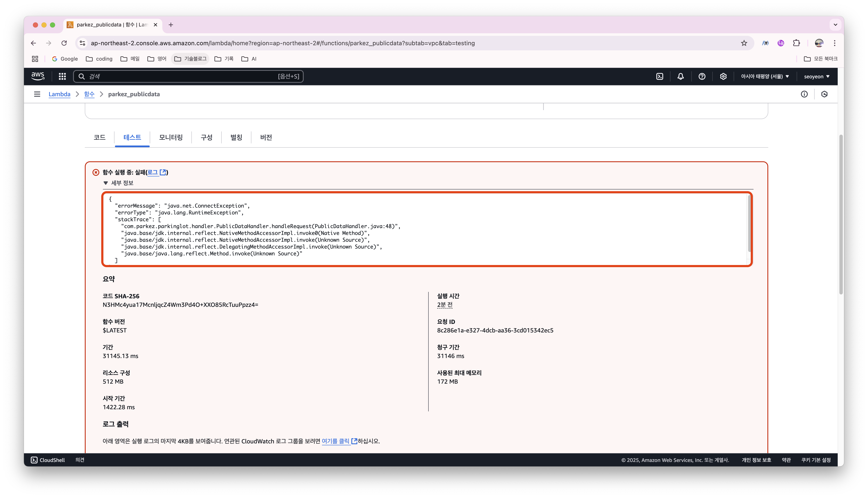This screenshot has height=498, width=868.
Task: Open the 아시아 태평양 (서울) region dropdown
Action: point(765,76)
